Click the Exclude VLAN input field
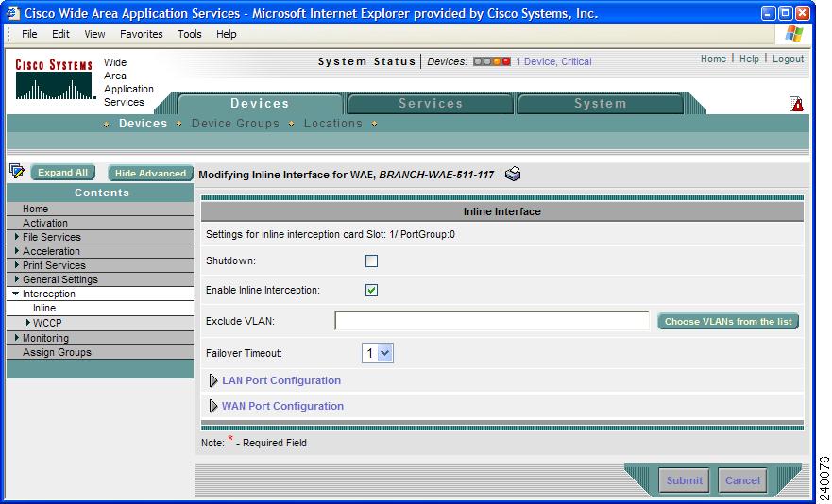The width and height of the screenshot is (832, 504). pos(492,321)
